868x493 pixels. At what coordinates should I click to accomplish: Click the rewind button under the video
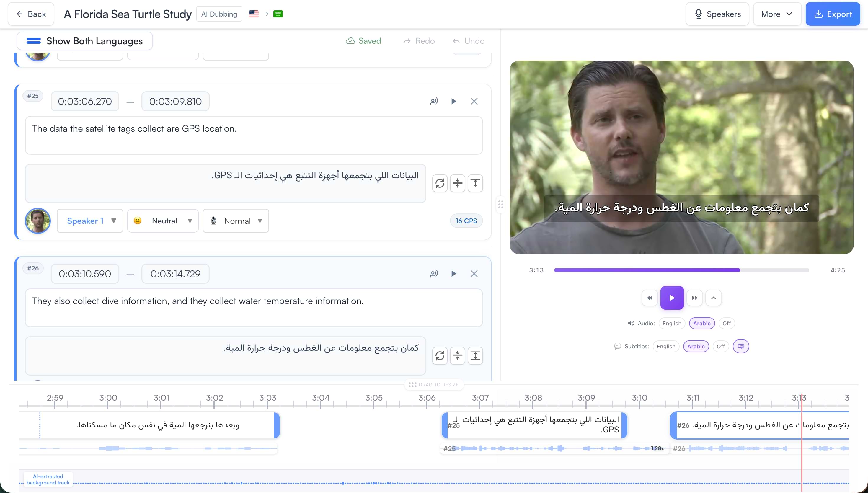tap(650, 298)
